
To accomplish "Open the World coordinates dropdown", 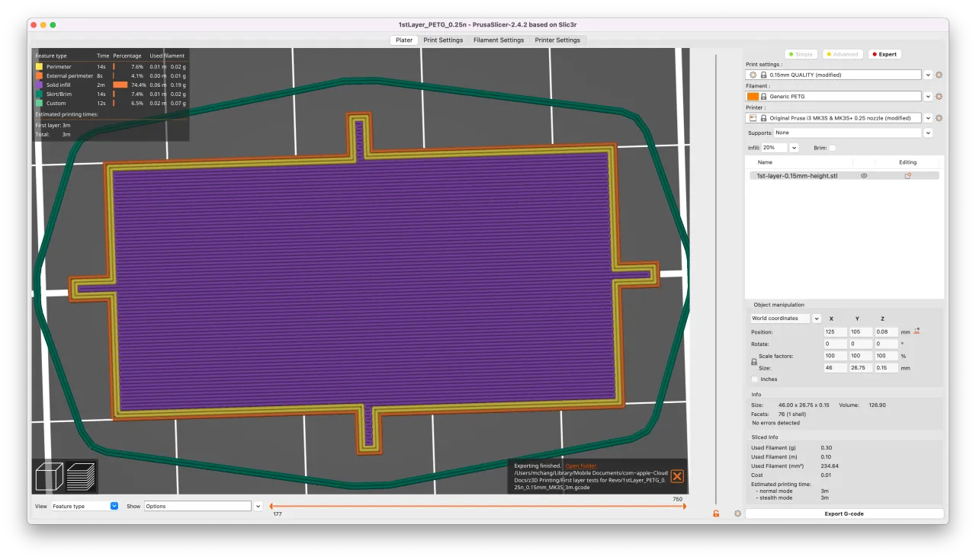I will (x=817, y=318).
